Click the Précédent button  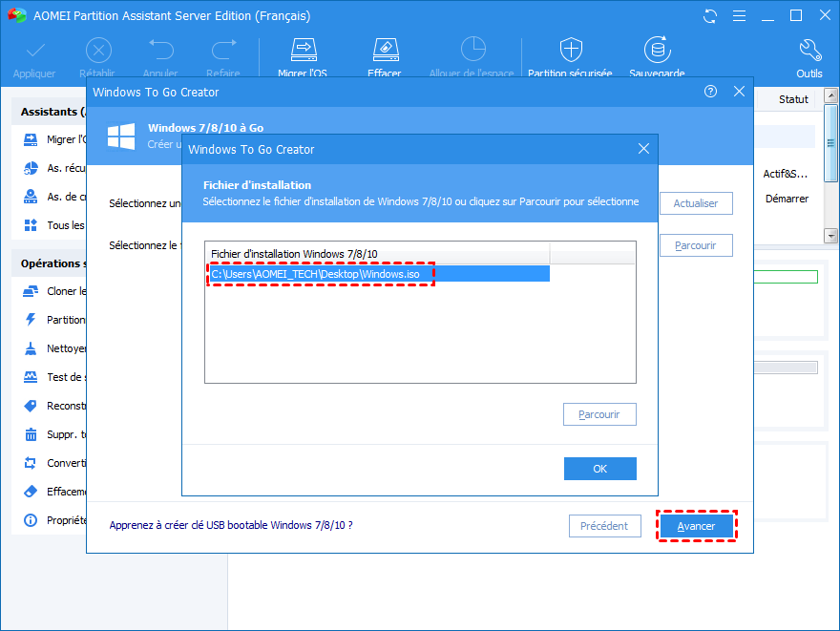tap(605, 526)
